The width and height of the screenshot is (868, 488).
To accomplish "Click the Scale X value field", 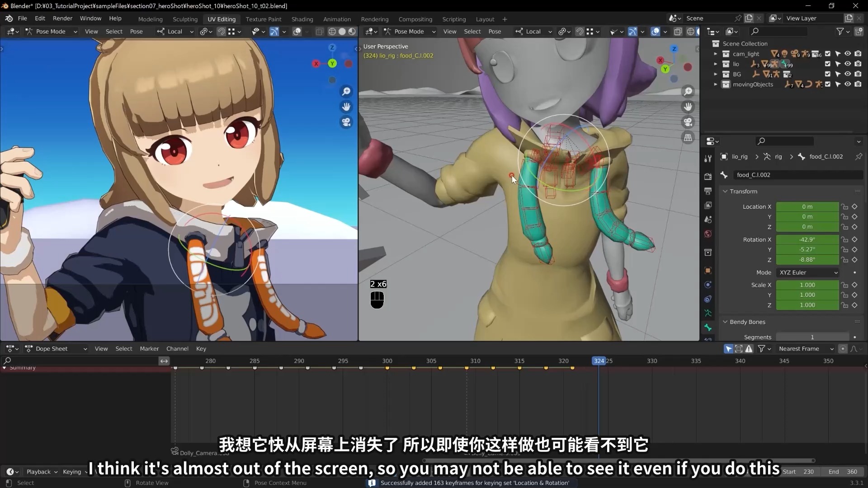I will 807,285.
